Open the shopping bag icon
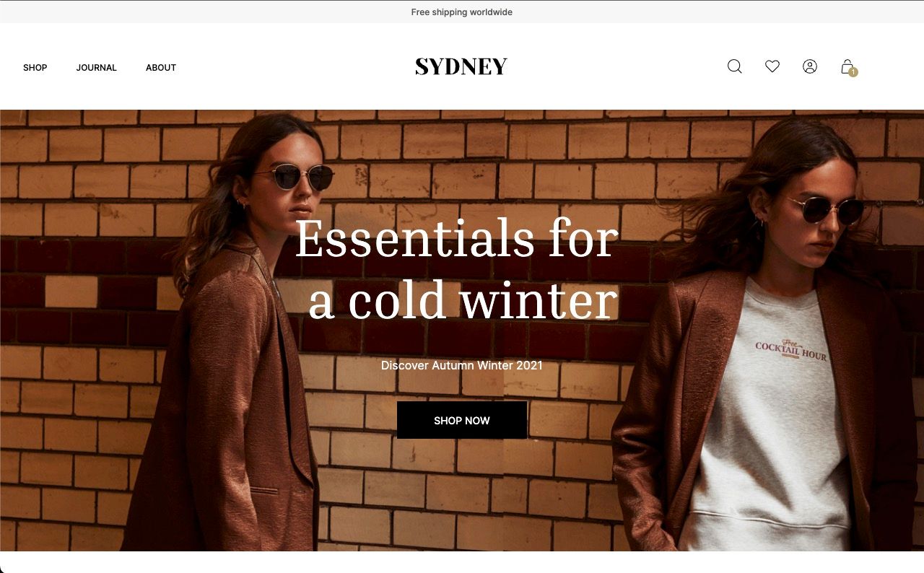The width and height of the screenshot is (924, 573). pyautogui.click(x=847, y=66)
